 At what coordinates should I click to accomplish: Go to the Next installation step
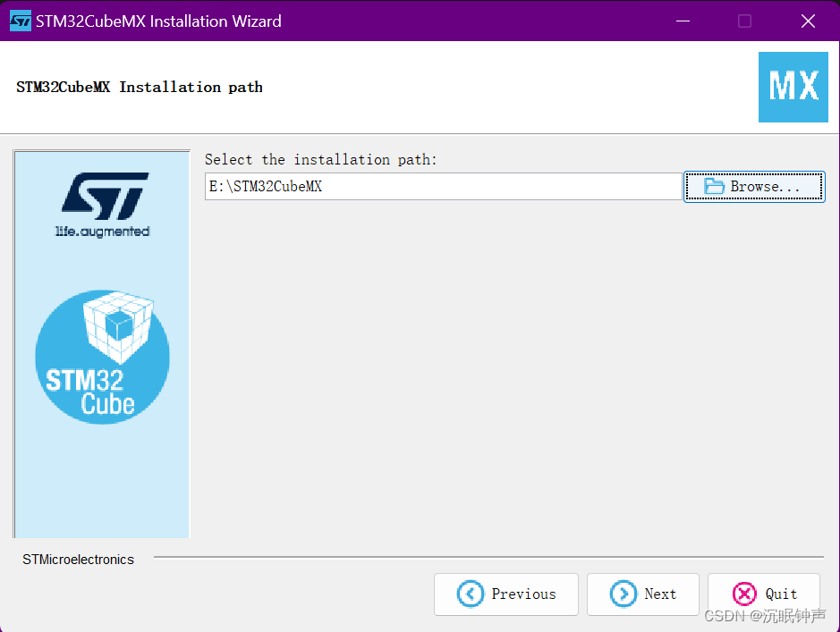tap(643, 594)
